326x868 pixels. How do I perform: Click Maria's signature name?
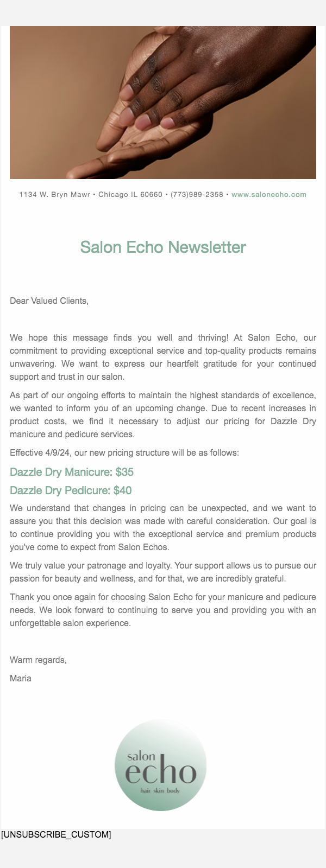click(21, 679)
